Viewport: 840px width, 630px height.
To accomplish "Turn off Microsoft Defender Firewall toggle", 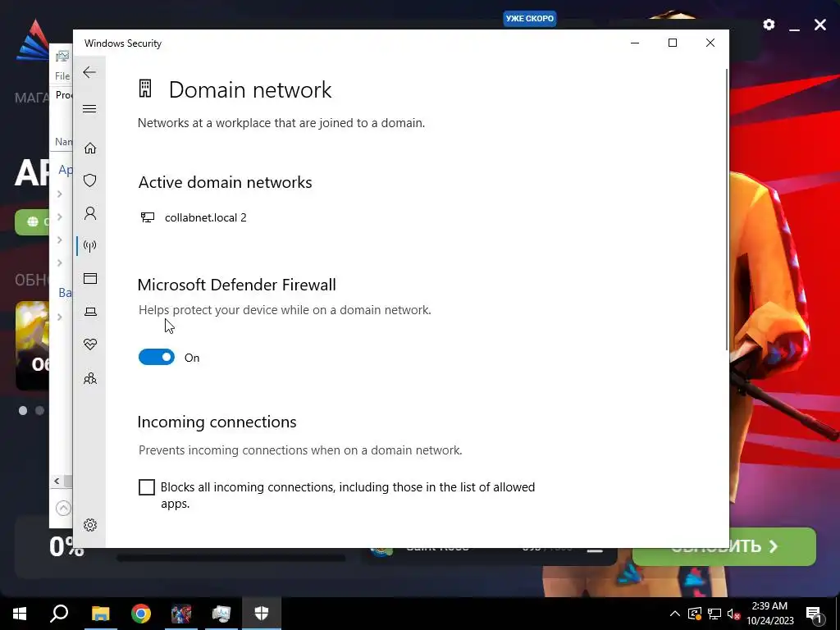I will (x=157, y=358).
